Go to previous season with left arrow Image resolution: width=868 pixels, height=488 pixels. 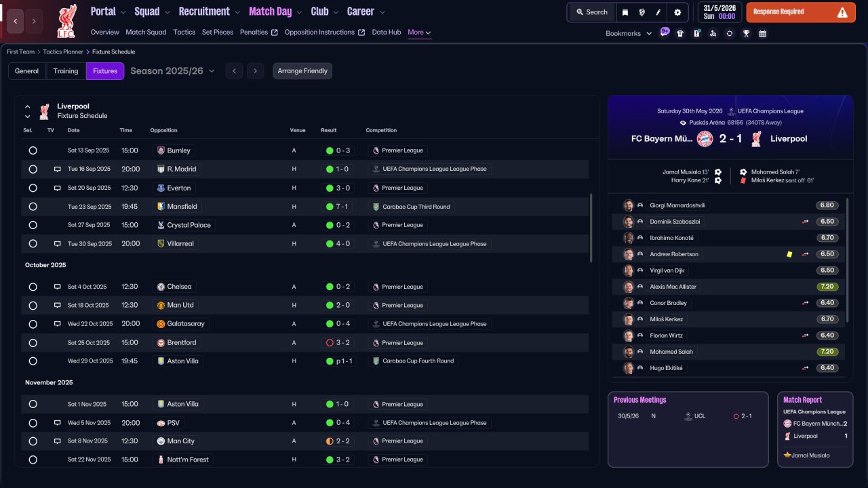click(234, 71)
